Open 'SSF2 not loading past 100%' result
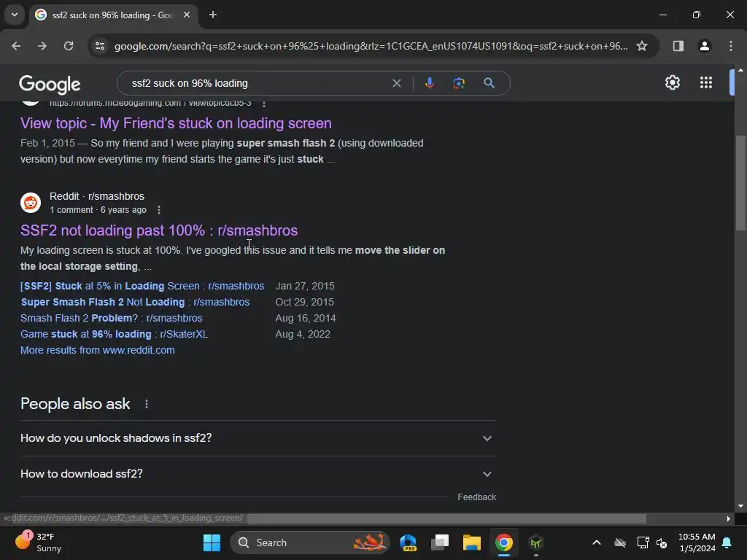The image size is (747, 560). pos(159,230)
